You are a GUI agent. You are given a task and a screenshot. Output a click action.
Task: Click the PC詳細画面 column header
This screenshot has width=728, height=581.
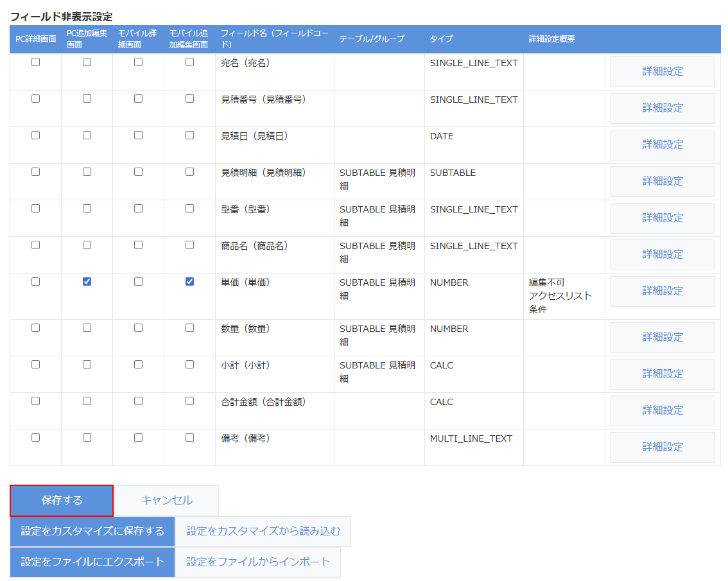36,39
